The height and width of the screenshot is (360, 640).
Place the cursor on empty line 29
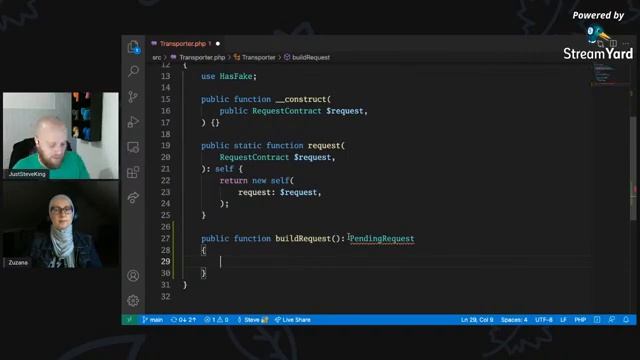[386, 262]
